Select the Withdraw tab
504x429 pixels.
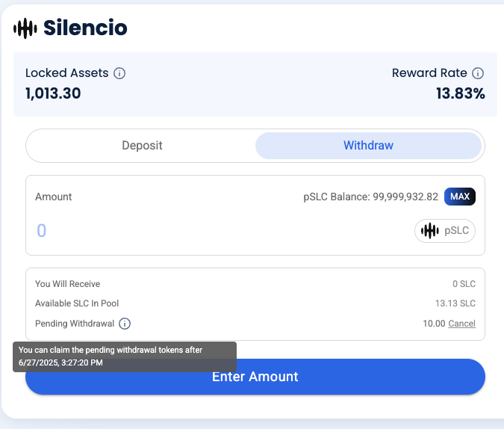pyautogui.click(x=368, y=146)
